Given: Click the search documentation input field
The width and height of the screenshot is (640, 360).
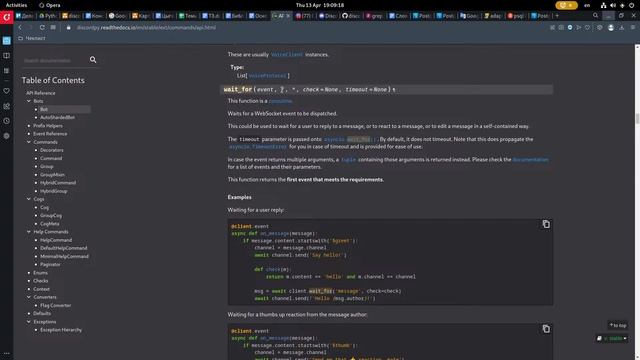Looking at the screenshot, I should click(55, 60).
